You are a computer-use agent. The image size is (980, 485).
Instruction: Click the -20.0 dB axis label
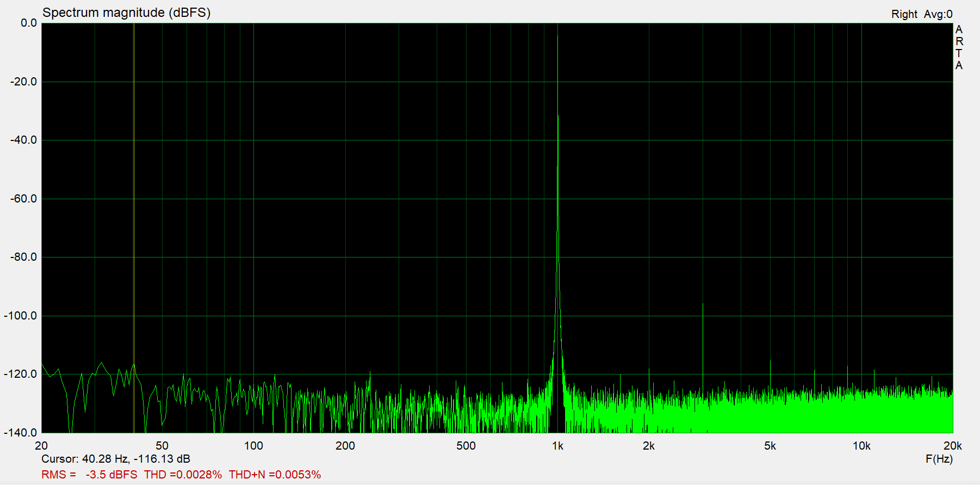(23, 82)
